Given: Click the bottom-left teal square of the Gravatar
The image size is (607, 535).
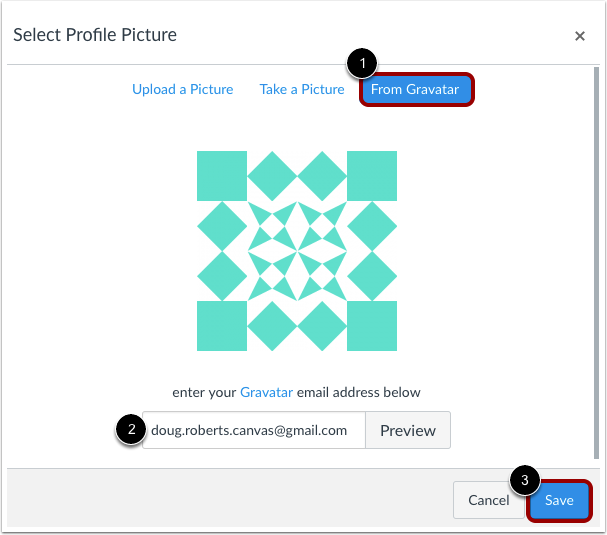Looking at the screenshot, I should pos(222,326).
